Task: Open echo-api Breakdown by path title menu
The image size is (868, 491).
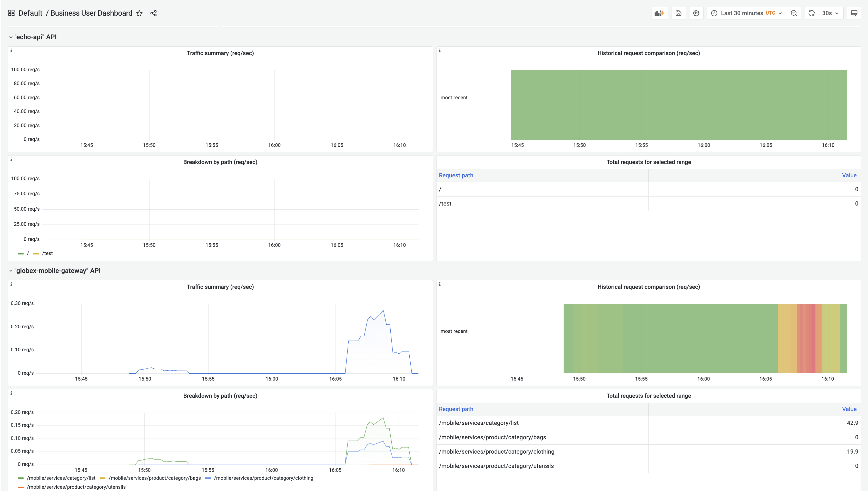Action: [x=220, y=162]
